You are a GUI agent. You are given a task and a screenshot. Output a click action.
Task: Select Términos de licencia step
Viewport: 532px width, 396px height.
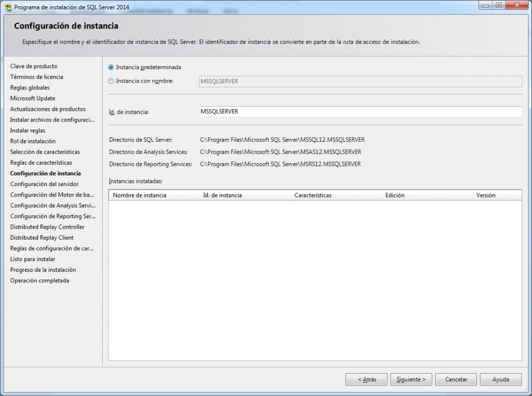point(37,77)
